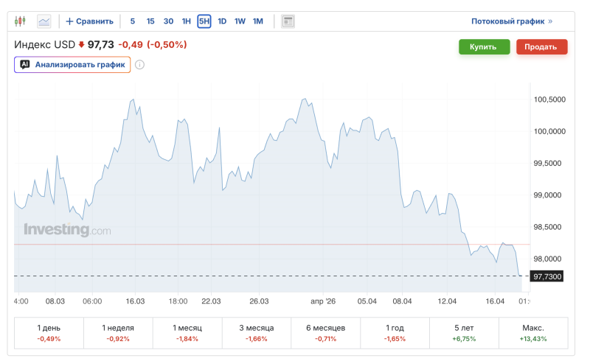Open the chart table/news layout icon

coord(288,21)
